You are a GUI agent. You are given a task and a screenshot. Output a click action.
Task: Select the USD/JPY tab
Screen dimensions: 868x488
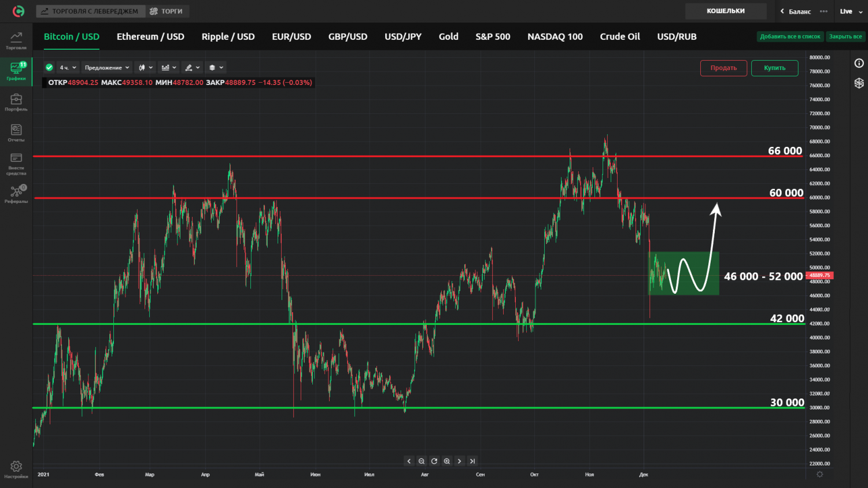[x=403, y=36]
